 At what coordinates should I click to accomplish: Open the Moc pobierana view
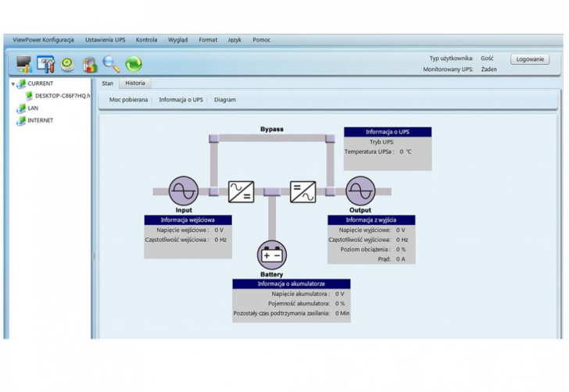tap(128, 100)
